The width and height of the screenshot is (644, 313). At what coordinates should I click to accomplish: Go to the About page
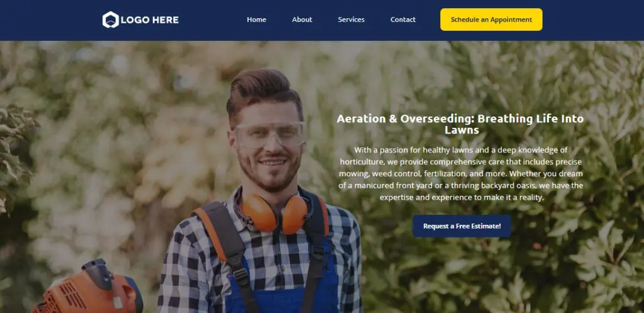[x=302, y=20]
